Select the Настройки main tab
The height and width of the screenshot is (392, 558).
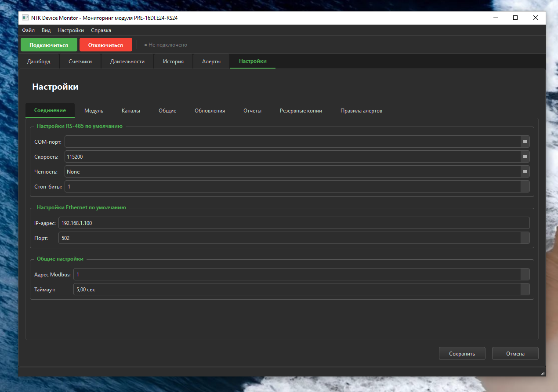point(253,62)
